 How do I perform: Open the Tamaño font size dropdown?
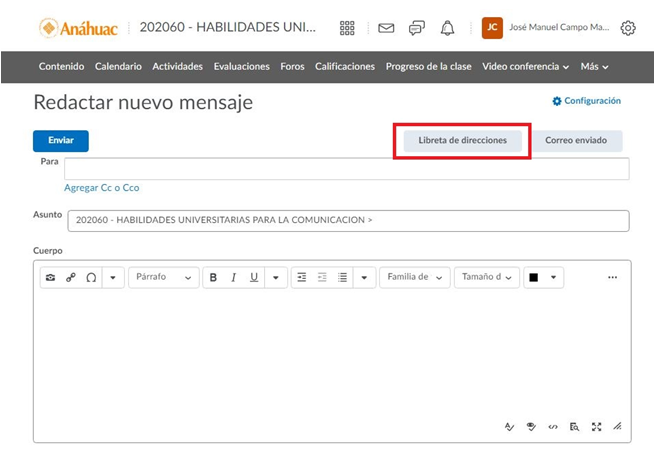click(x=487, y=277)
